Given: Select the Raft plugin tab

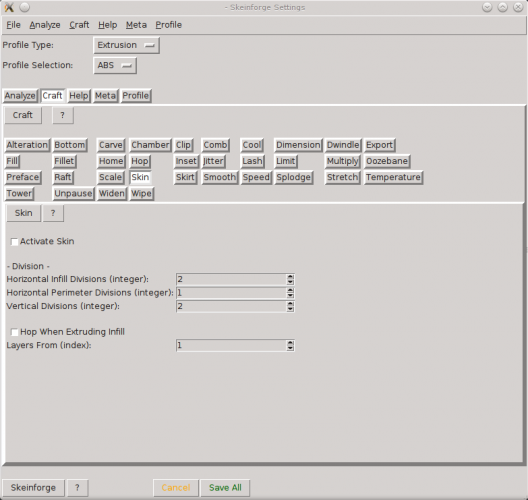Looking at the screenshot, I should tap(63, 177).
